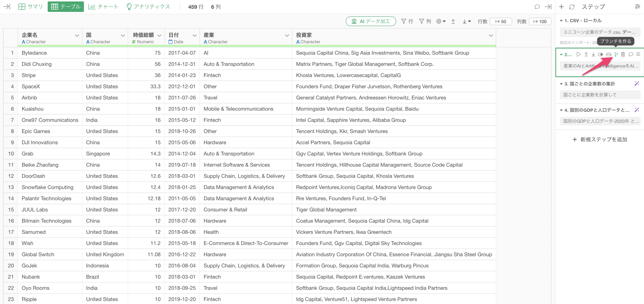Switch to サマリ view
Viewport: 644px width, 304px height.
pyautogui.click(x=31, y=7)
